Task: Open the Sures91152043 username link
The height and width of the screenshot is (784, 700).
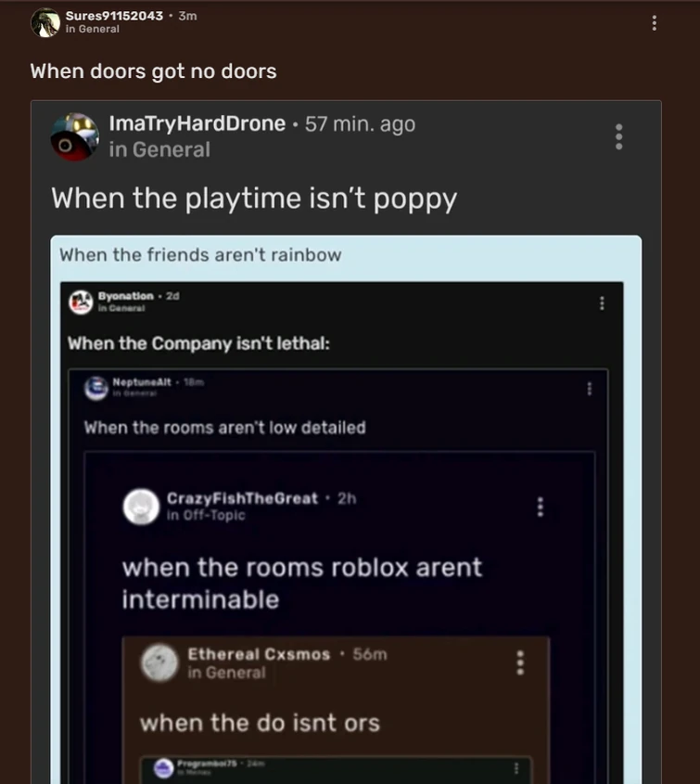Action: tap(114, 16)
